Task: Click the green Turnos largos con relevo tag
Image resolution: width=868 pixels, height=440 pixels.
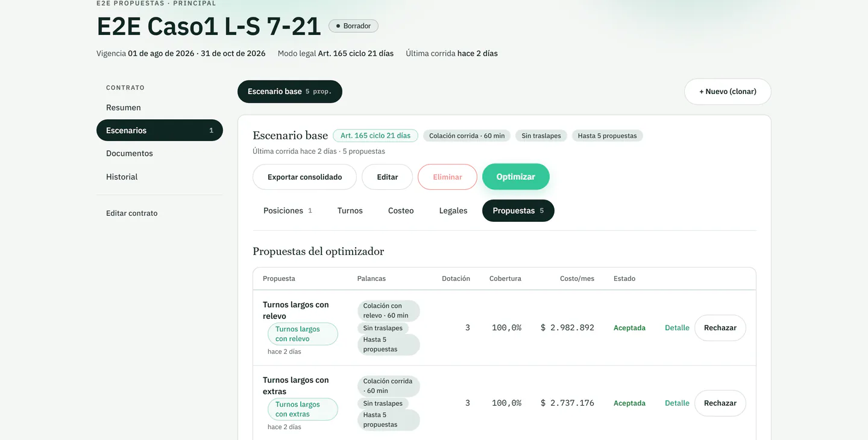Action: (303, 334)
